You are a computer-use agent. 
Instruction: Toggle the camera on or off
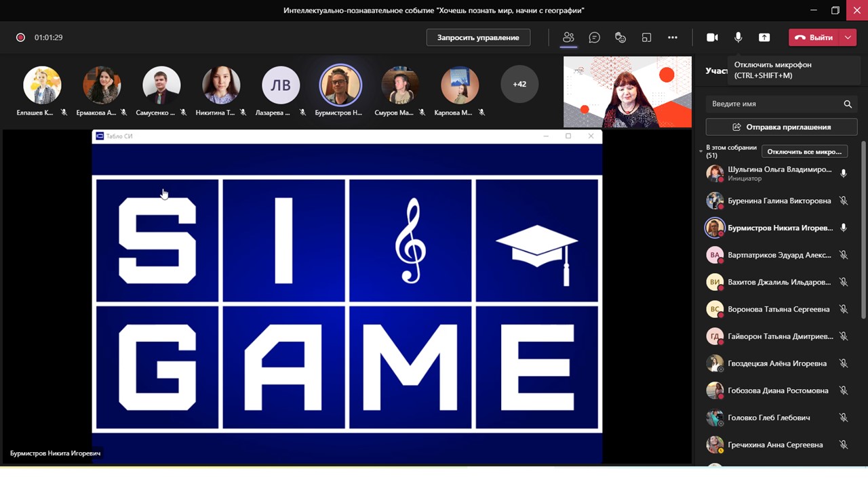pos(712,37)
